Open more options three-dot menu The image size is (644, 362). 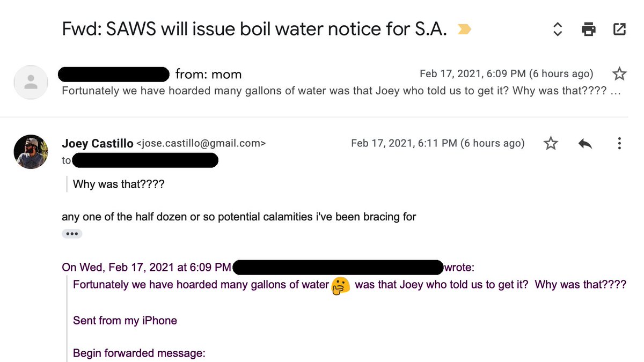619,143
